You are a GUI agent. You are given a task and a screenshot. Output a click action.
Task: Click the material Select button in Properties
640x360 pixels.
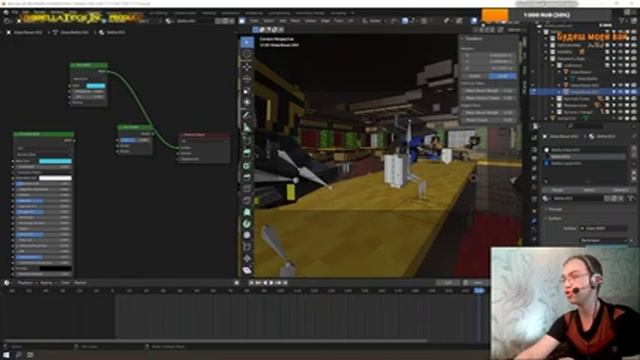[589, 190]
